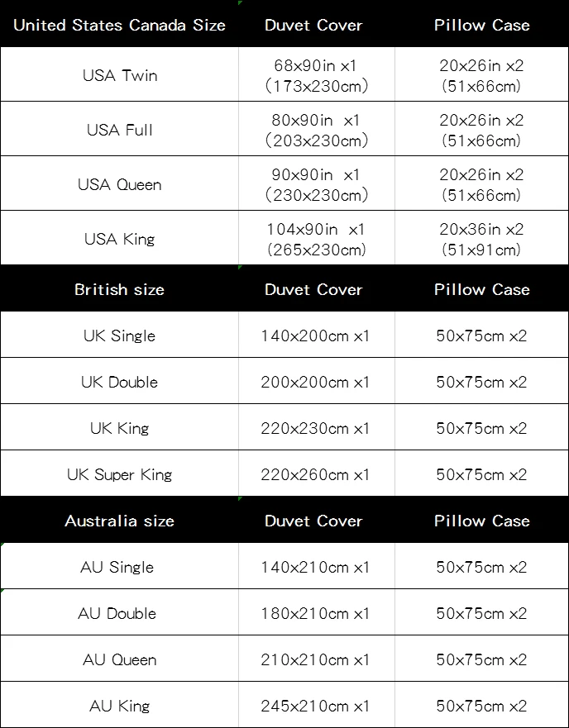Image resolution: width=569 pixels, height=728 pixels.
Task: Click the USA Full size cell
Action: (x=119, y=130)
